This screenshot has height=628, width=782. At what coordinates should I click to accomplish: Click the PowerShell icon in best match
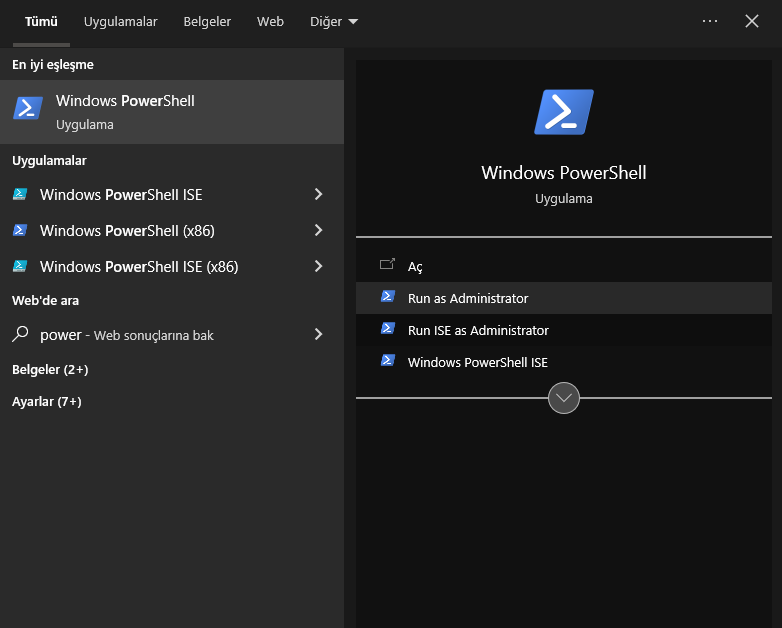pos(27,108)
